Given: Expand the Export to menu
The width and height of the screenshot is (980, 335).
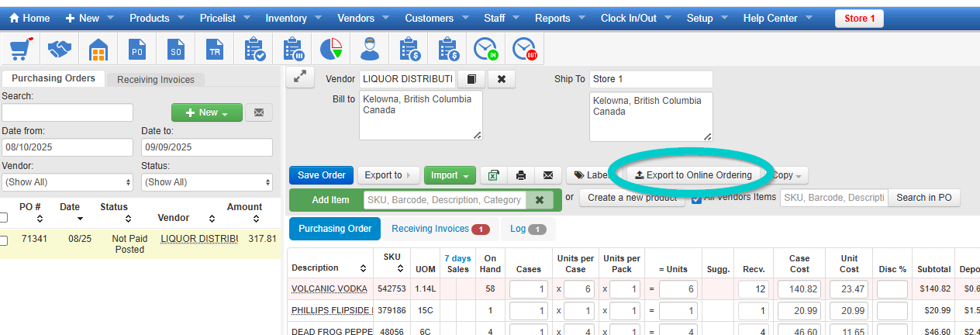Looking at the screenshot, I should (x=388, y=175).
